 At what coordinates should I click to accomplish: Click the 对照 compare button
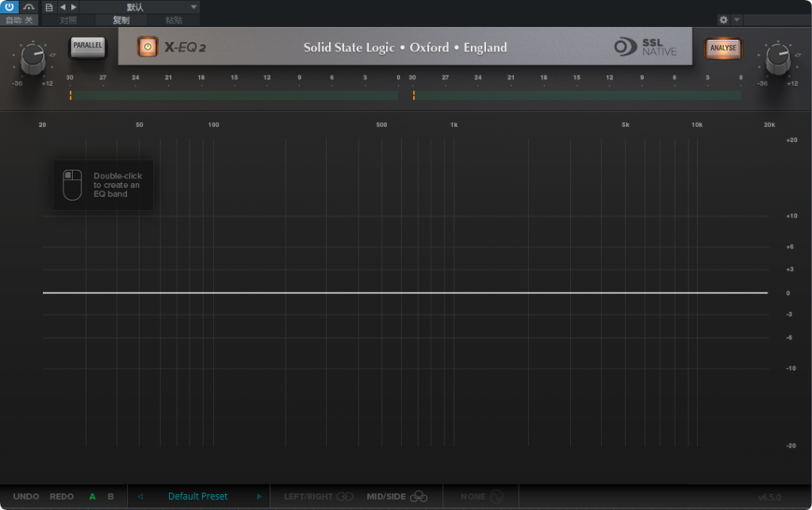pyautogui.click(x=68, y=20)
